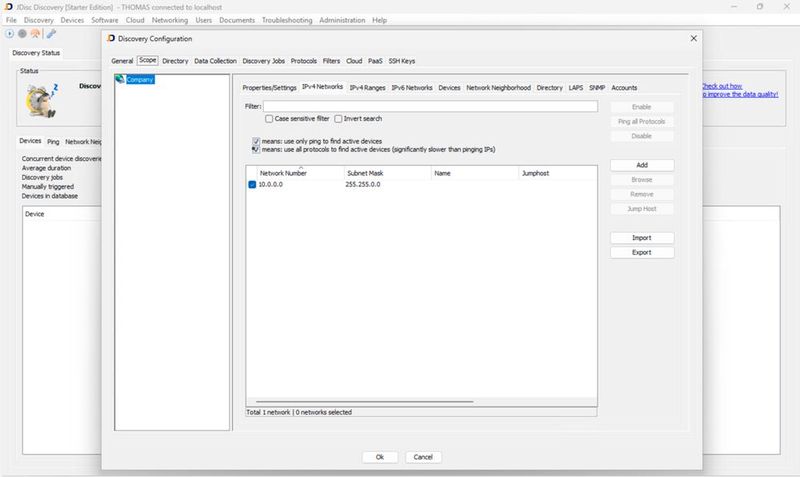The width and height of the screenshot is (800, 477).
Task: Click the Import button
Action: coord(642,238)
